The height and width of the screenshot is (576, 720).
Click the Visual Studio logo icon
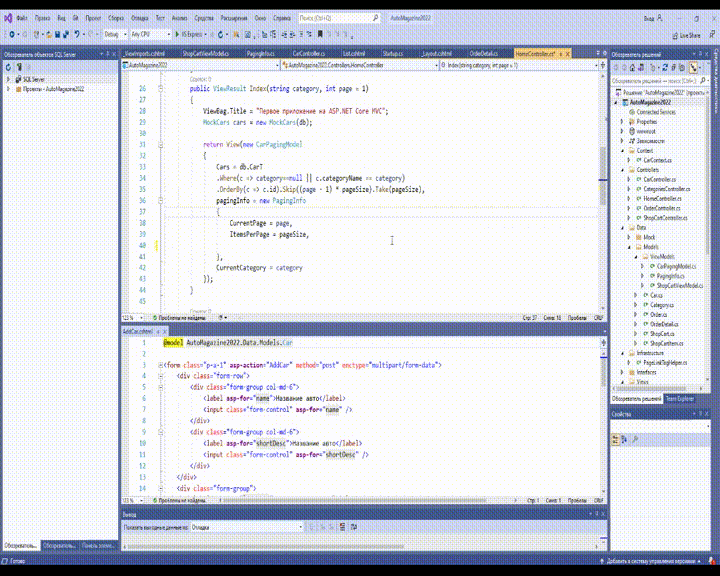coord(8,18)
